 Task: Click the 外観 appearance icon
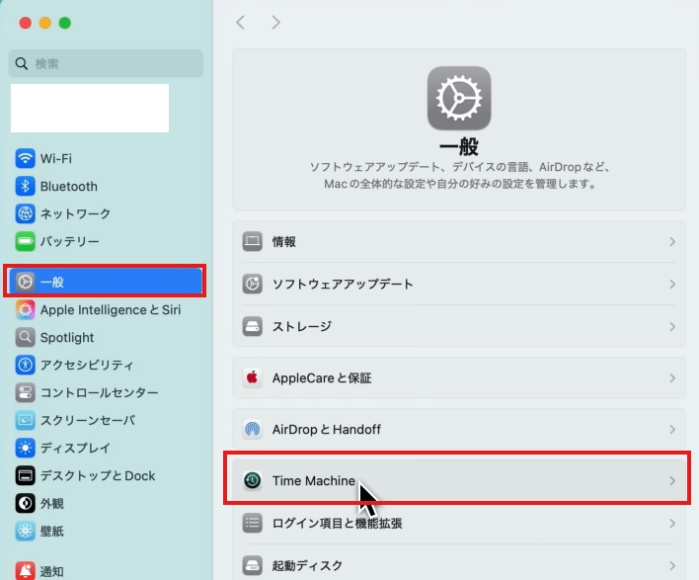(x=25, y=503)
